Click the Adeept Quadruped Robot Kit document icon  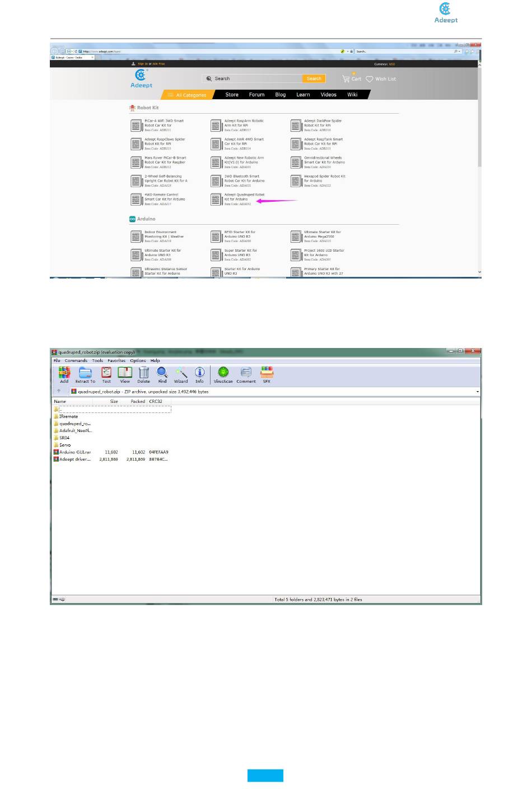pos(216,199)
